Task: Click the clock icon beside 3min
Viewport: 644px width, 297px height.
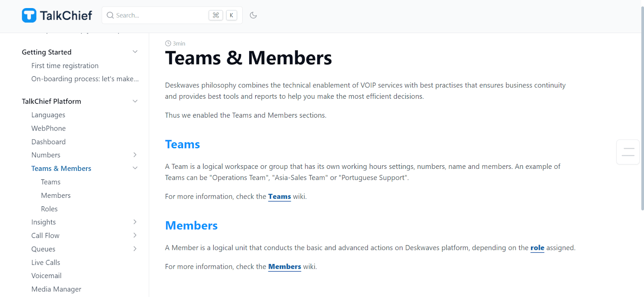Action: point(168,44)
